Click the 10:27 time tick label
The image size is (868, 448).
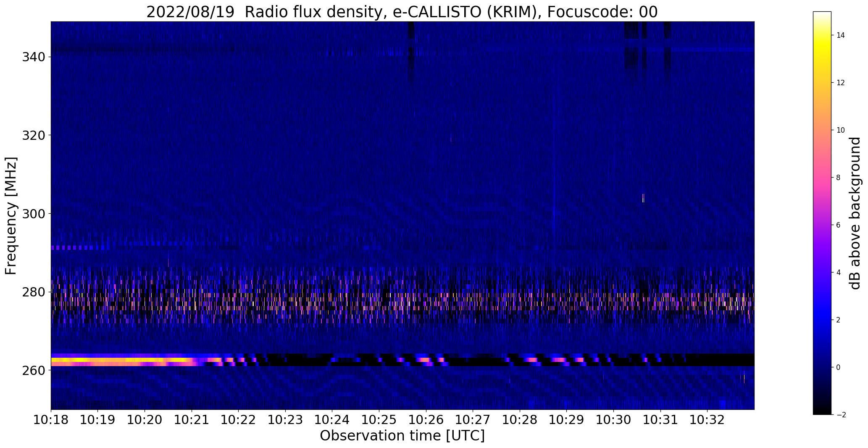pos(473,420)
